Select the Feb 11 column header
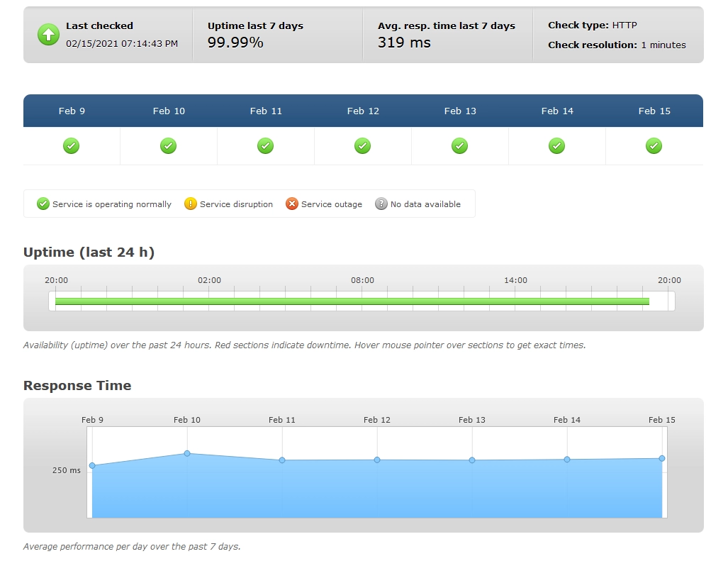728x561 pixels. click(x=265, y=111)
